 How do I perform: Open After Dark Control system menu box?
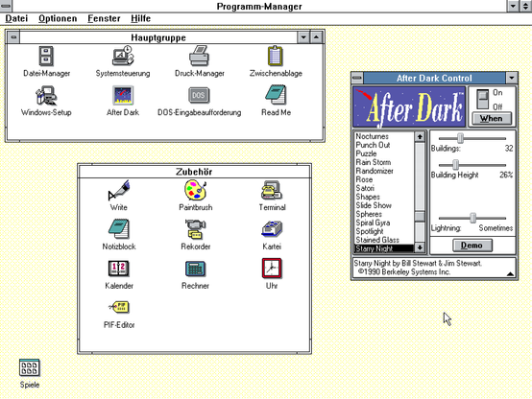[x=357, y=78]
